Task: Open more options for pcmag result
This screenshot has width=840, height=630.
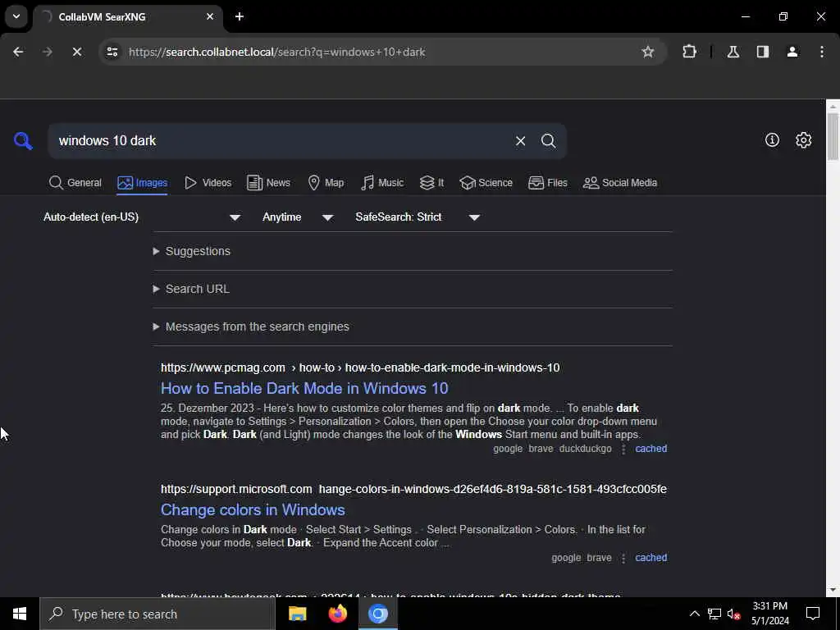Action: click(x=623, y=449)
